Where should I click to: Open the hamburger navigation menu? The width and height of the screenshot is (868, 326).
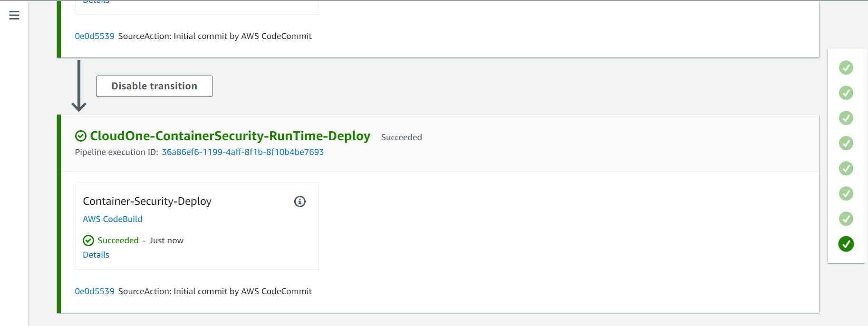pyautogui.click(x=14, y=15)
